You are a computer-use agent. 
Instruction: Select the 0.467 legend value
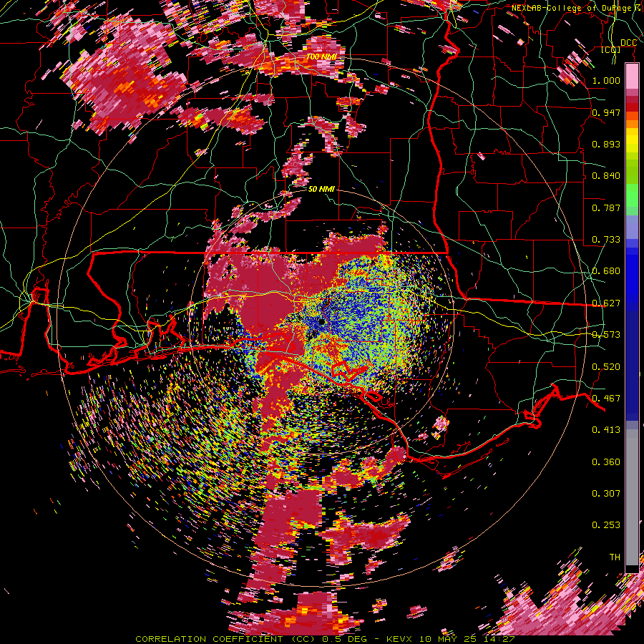[606, 399]
